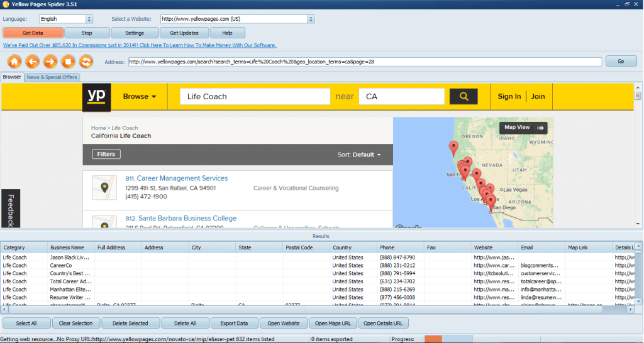
Task: Click Open Website button
Action: [x=284, y=324]
